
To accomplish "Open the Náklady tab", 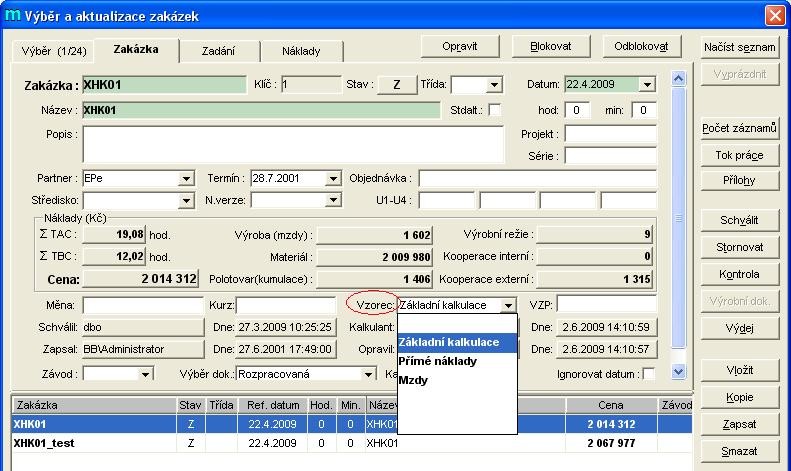I will (x=301, y=51).
